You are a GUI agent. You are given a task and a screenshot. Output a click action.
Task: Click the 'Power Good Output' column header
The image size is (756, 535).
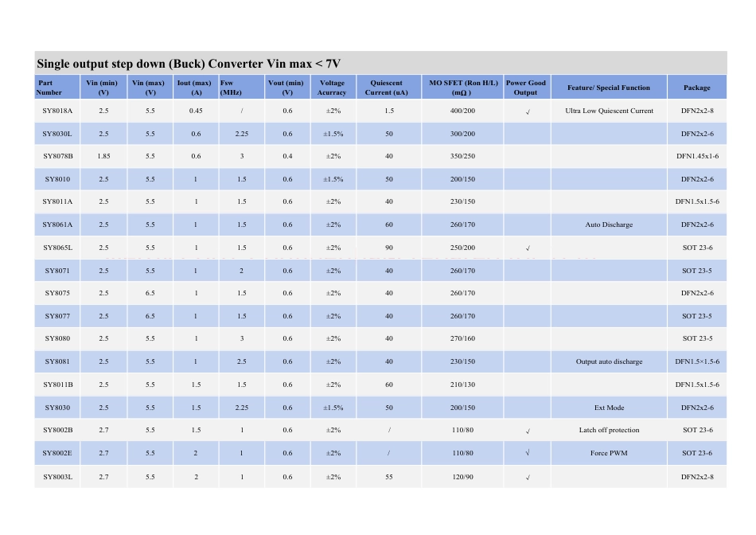coord(527,88)
